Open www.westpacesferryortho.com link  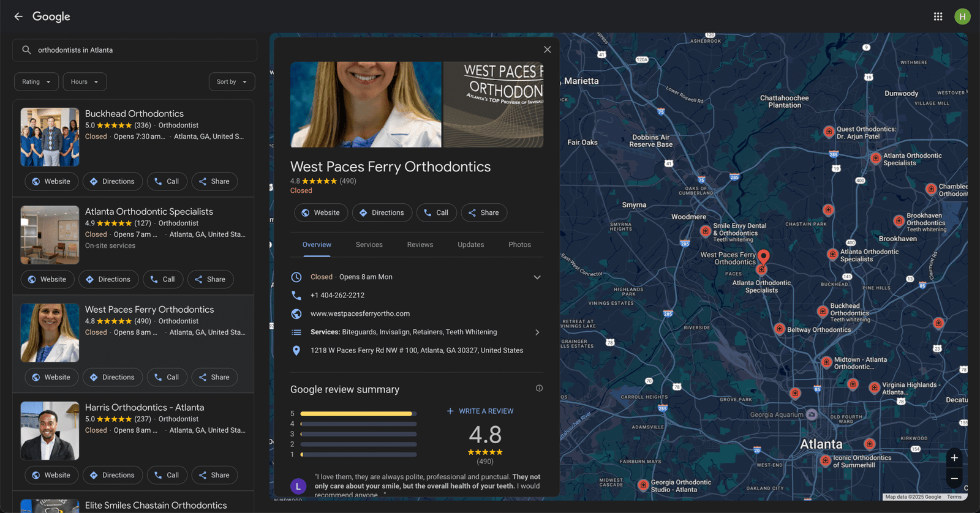point(360,313)
